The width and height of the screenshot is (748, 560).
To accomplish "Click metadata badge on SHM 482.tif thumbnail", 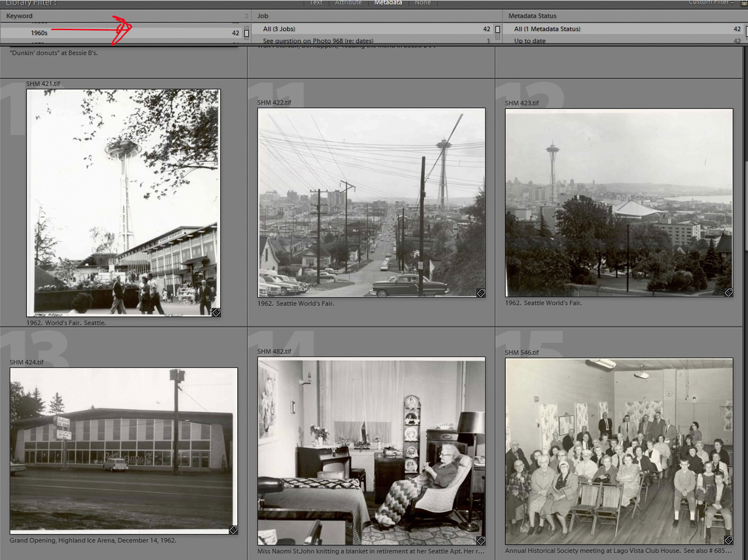I will pos(481,541).
